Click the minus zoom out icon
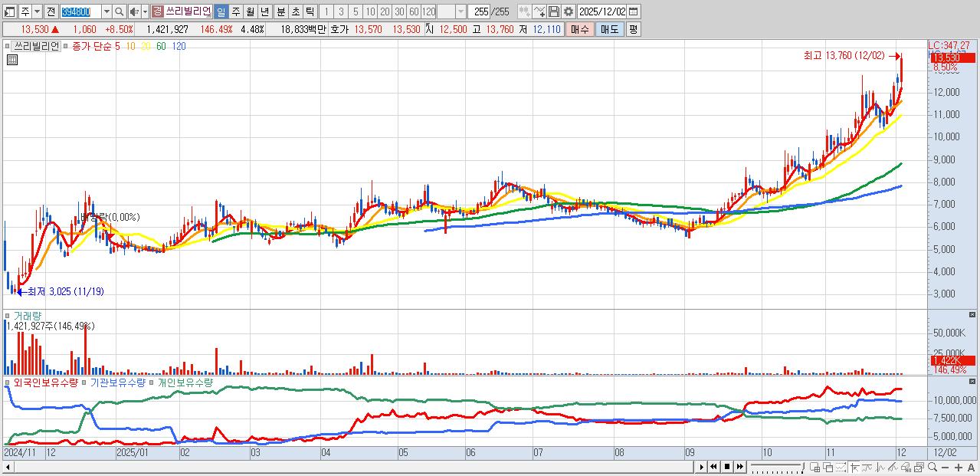This screenshot has width=980, height=476. pyautogui.click(x=945, y=467)
